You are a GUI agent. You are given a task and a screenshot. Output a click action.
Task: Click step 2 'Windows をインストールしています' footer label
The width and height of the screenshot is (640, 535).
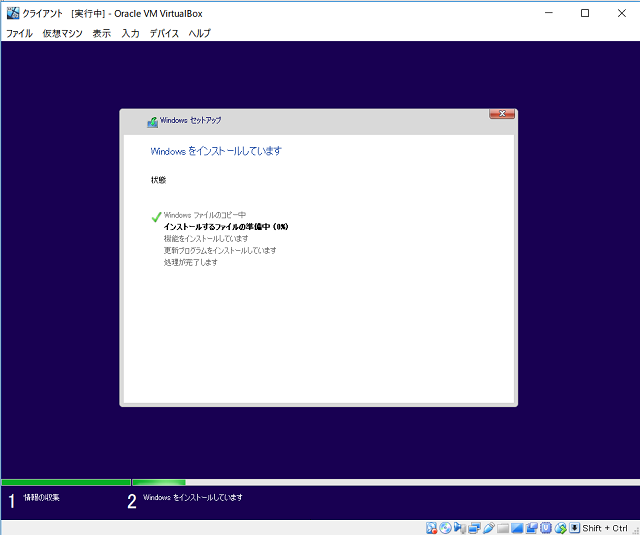(x=193, y=497)
